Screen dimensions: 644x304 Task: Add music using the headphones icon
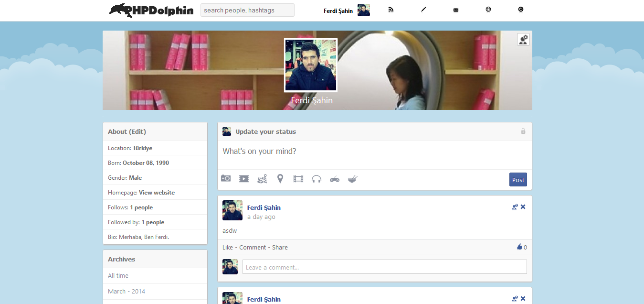click(316, 178)
